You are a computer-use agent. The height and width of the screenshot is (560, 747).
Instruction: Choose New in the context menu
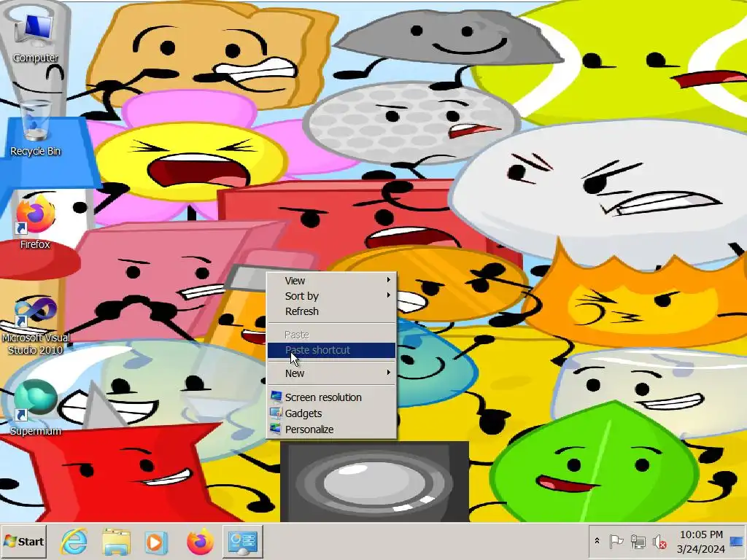[x=332, y=373]
